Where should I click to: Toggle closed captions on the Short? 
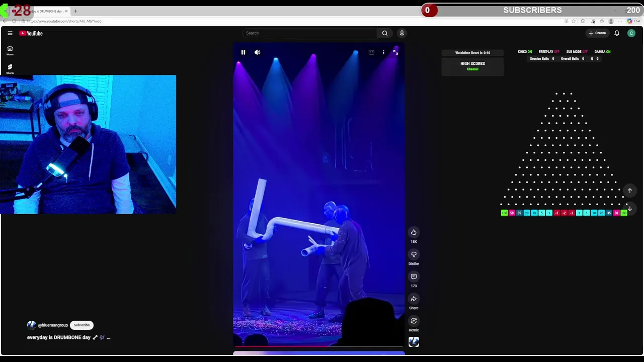coord(371,52)
